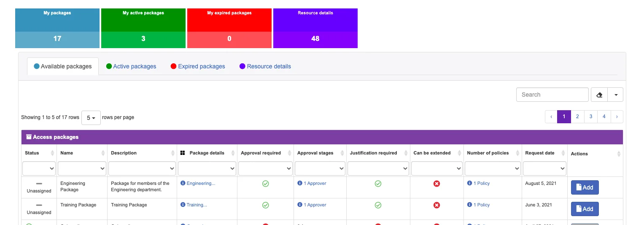Viewport: 644px width, 225px height.
Task: Click the red X in Training Can be extended
Action: (x=437, y=205)
